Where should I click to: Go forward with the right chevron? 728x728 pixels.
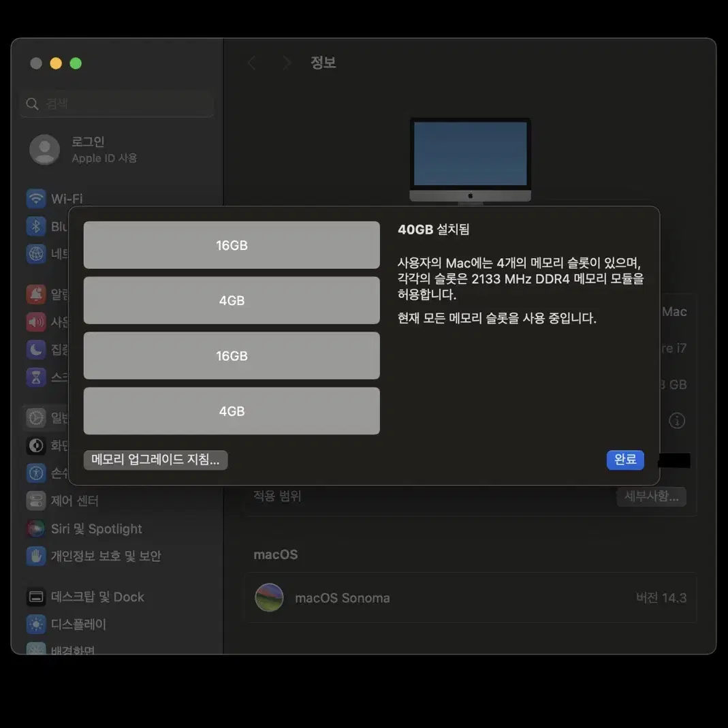[287, 63]
